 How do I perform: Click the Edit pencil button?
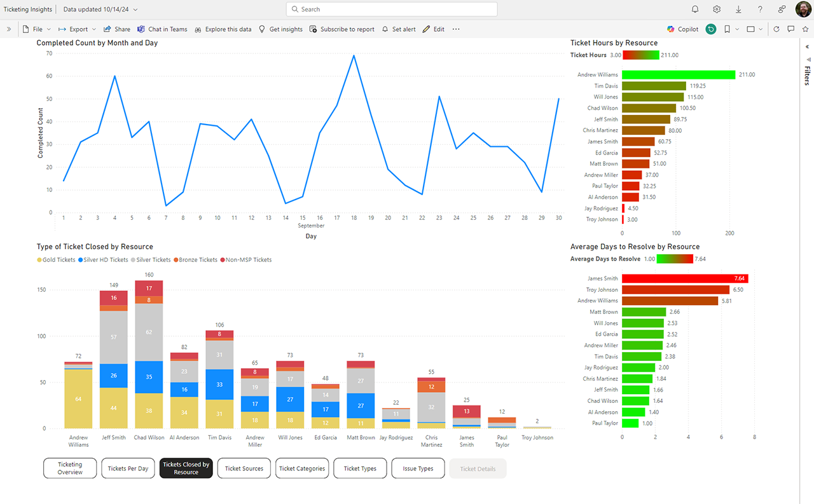click(x=434, y=29)
